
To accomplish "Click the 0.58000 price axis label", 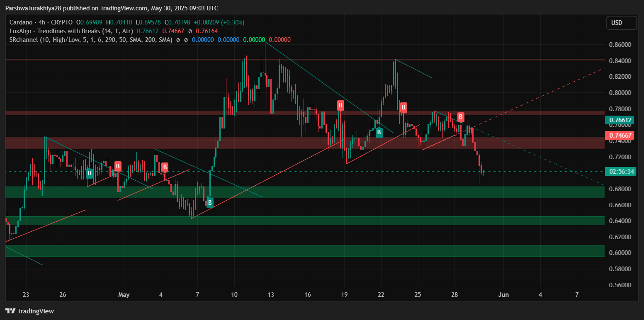I will pyautogui.click(x=620, y=269).
